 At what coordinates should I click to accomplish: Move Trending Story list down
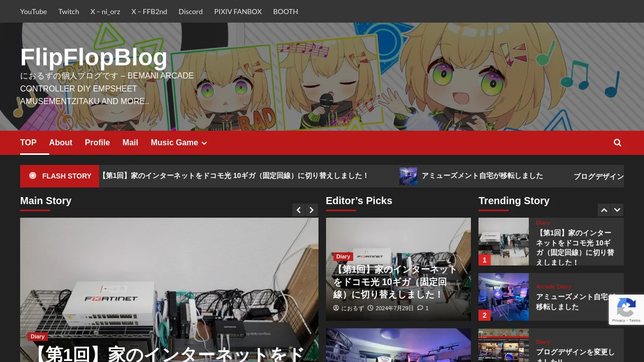point(617,210)
